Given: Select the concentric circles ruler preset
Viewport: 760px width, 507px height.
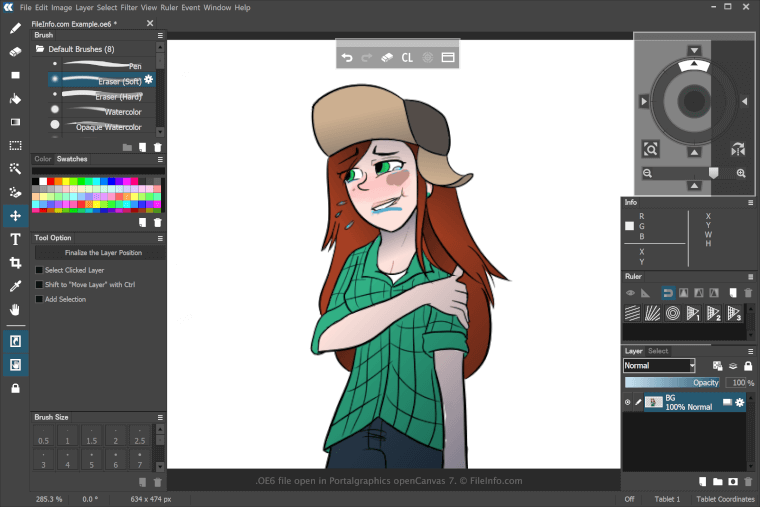Looking at the screenshot, I should (x=673, y=313).
